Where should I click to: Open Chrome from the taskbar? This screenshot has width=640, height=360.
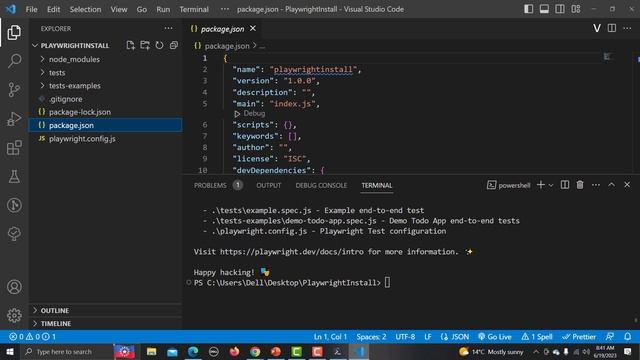click(255, 351)
